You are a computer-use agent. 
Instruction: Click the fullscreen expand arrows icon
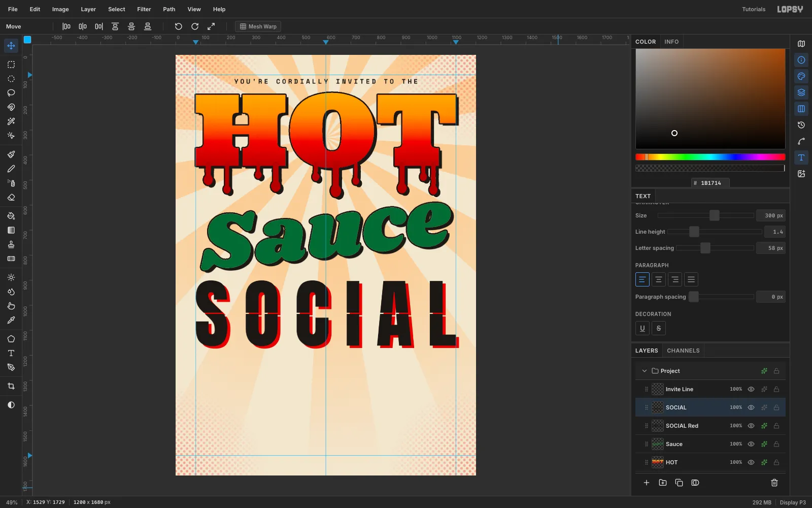pos(211,26)
